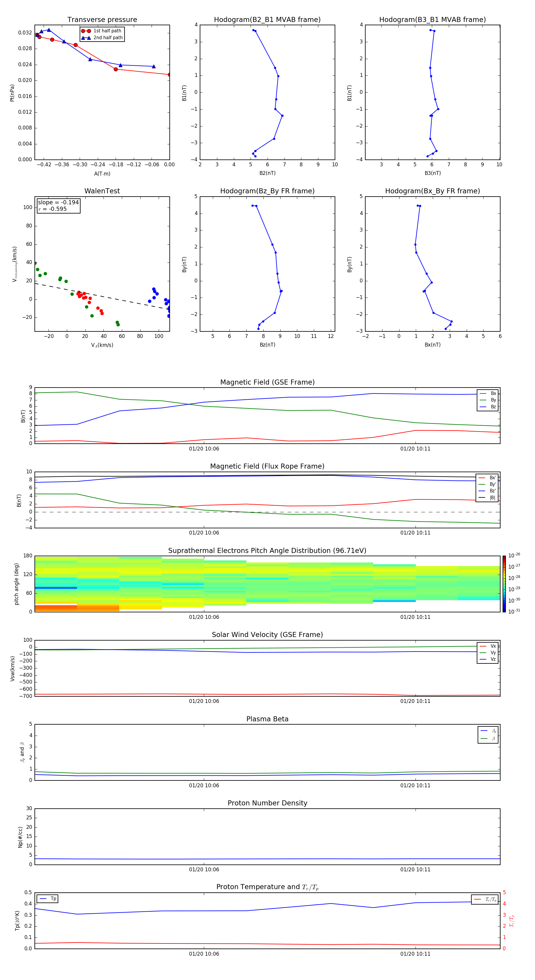The height and width of the screenshot is (980, 535).
Task: Click 'r = -0.595' annotation text
Action: (x=53, y=209)
